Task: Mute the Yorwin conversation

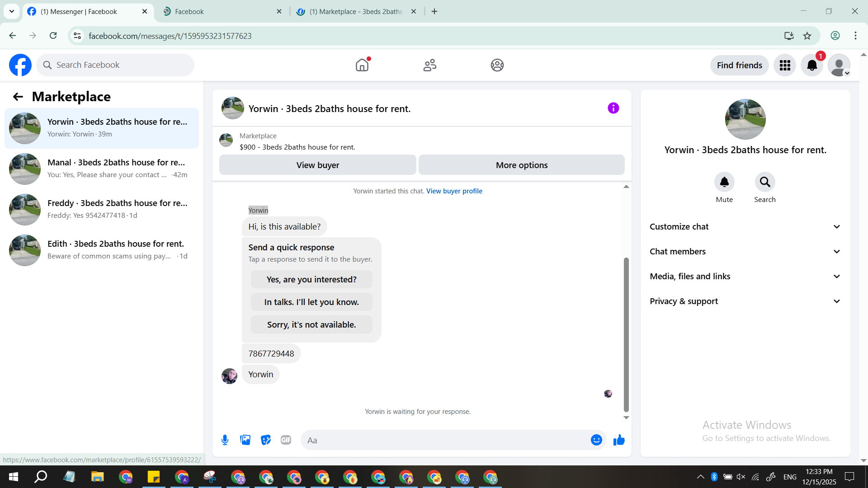Action: 724,182
